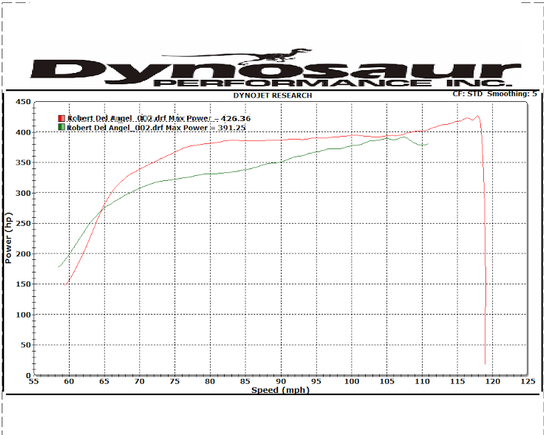Click the 60 tick label on speed axis
This screenshot has width=544, height=435.
[x=69, y=382]
